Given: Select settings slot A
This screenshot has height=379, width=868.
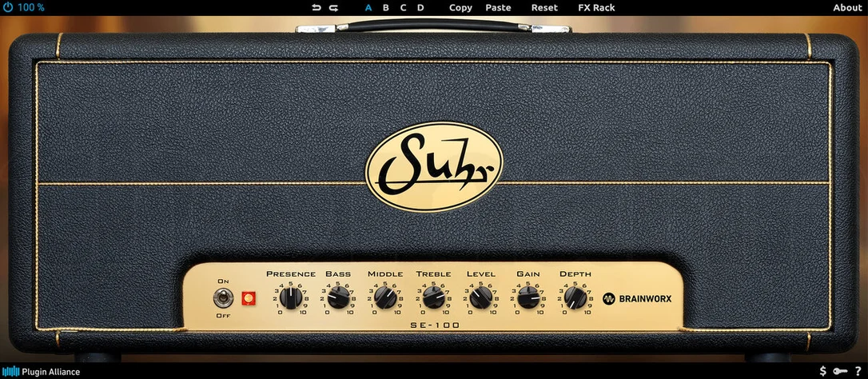Looking at the screenshot, I should pyautogui.click(x=368, y=8).
